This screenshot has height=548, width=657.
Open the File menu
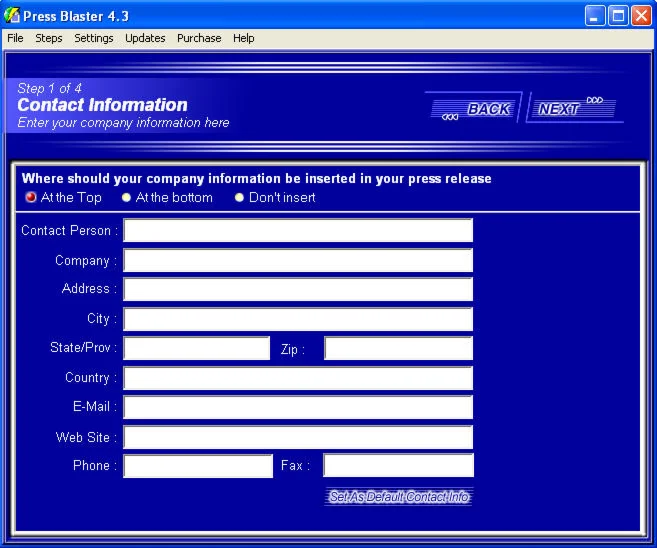pos(15,38)
